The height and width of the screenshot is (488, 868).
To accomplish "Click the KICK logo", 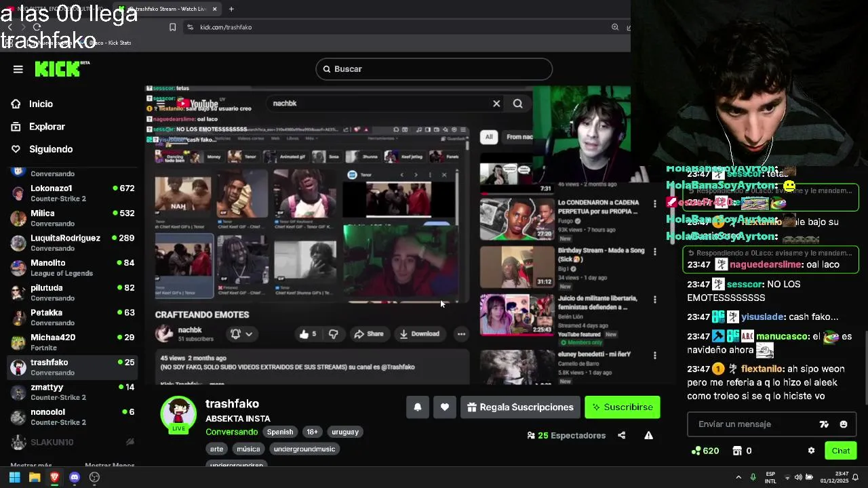I will 62,68.
